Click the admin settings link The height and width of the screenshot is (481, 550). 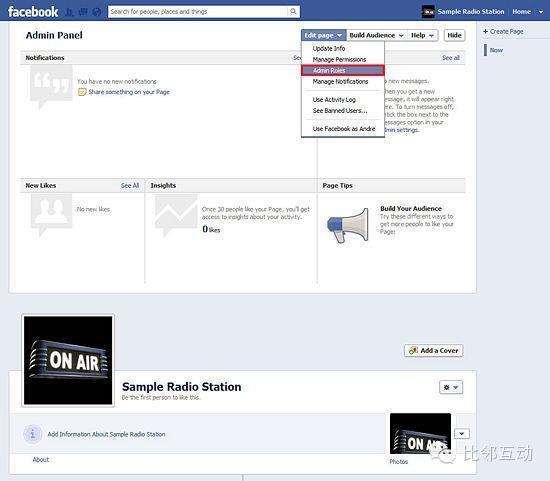401,130
